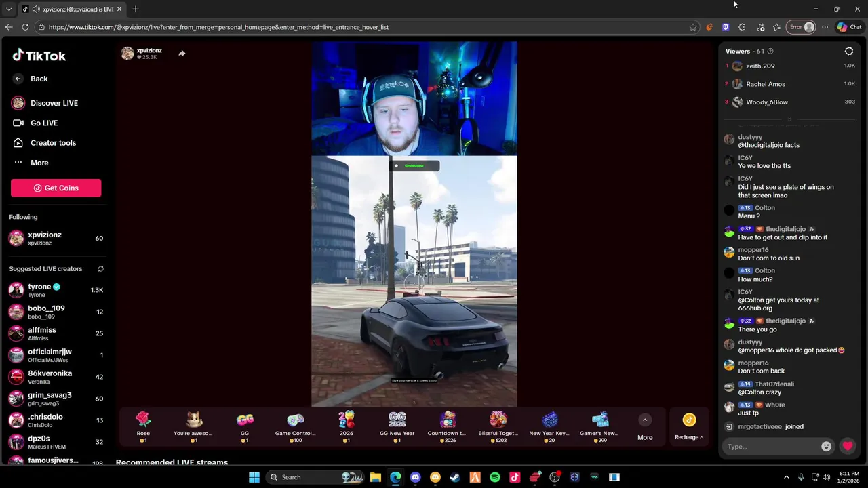
Task: Click the streamer avatar xpvizionz
Action: pyautogui.click(x=127, y=54)
